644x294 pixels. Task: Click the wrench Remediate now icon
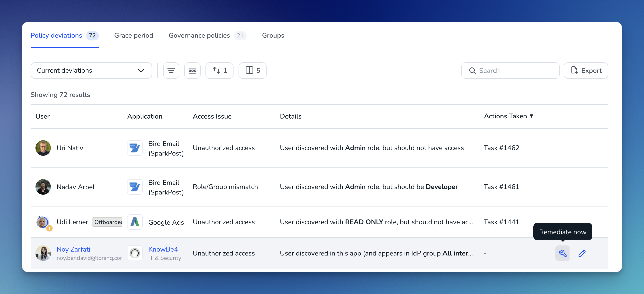[x=562, y=253]
